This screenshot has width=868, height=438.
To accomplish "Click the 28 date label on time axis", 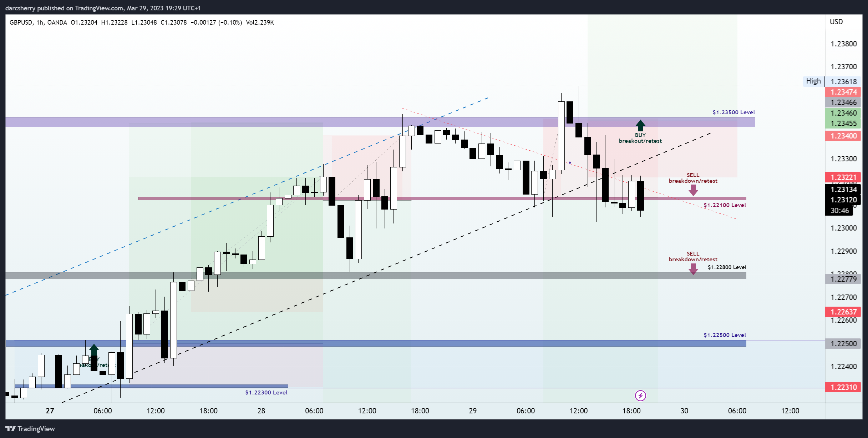I will [x=261, y=411].
